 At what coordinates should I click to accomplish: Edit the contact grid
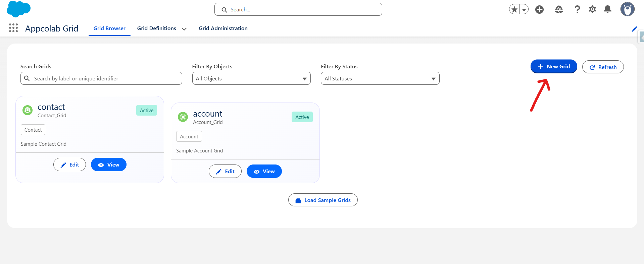point(69,164)
